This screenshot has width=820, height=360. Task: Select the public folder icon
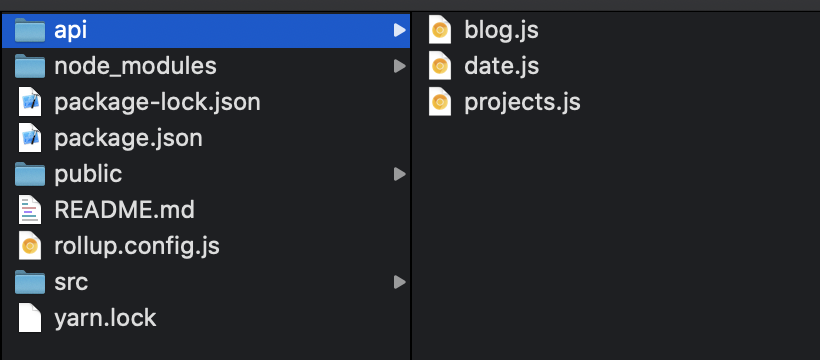pyautogui.click(x=30, y=174)
